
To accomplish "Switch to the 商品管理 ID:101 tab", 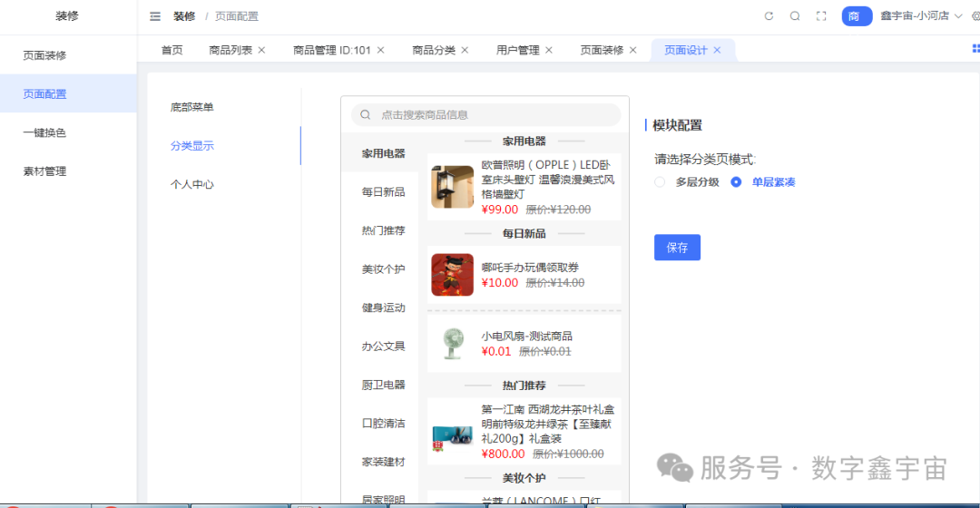I will click(332, 50).
